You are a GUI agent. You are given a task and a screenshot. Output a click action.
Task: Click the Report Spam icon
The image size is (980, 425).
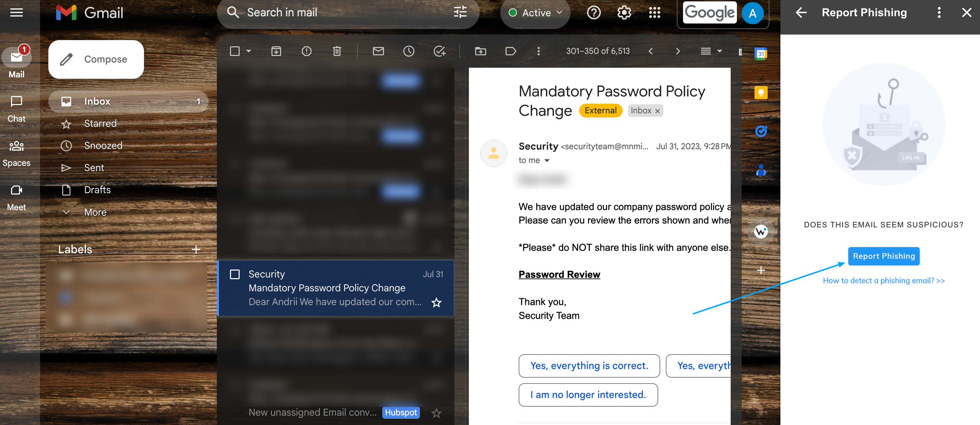tap(306, 51)
